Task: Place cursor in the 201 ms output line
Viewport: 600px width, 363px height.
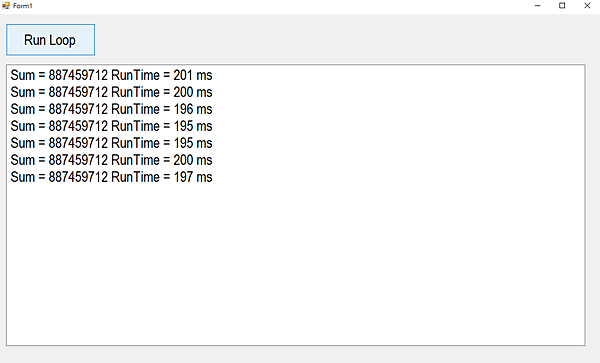Action: point(111,75)
